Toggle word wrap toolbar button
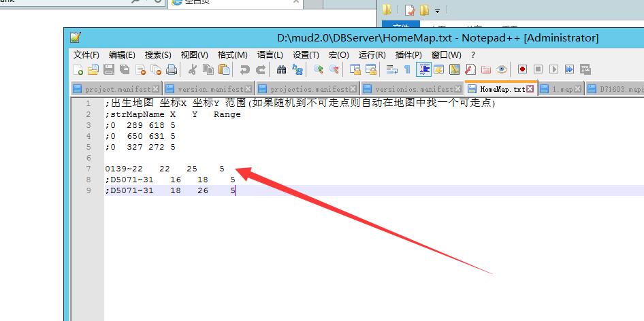The height and width of the screenshot is (321, 644). tap(391, 69)
